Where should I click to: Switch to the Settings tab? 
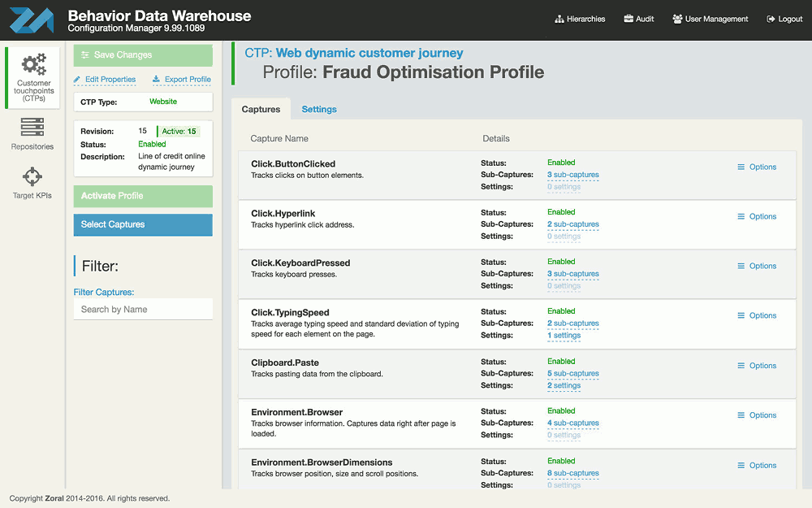[319, 109]
